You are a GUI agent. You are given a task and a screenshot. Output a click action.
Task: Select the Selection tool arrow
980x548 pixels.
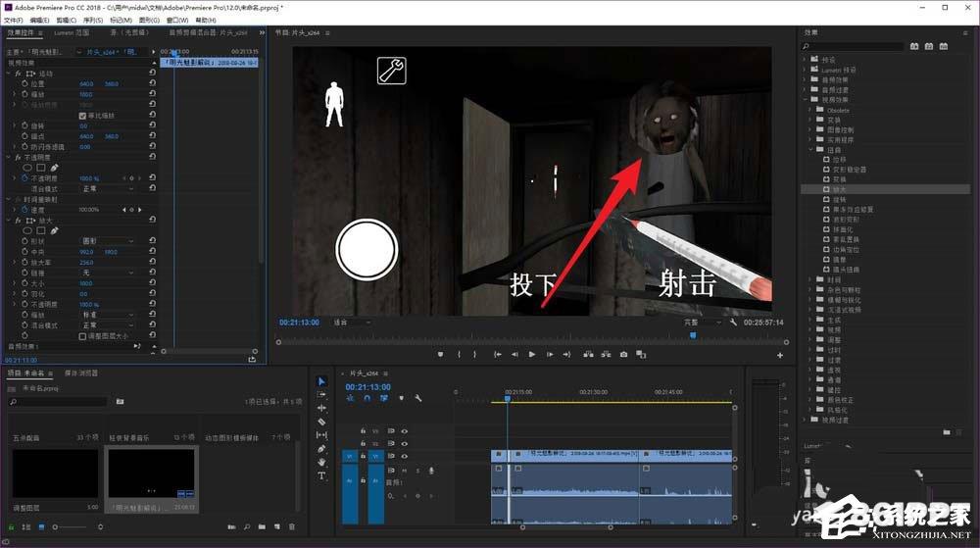(x=321, y=381)
